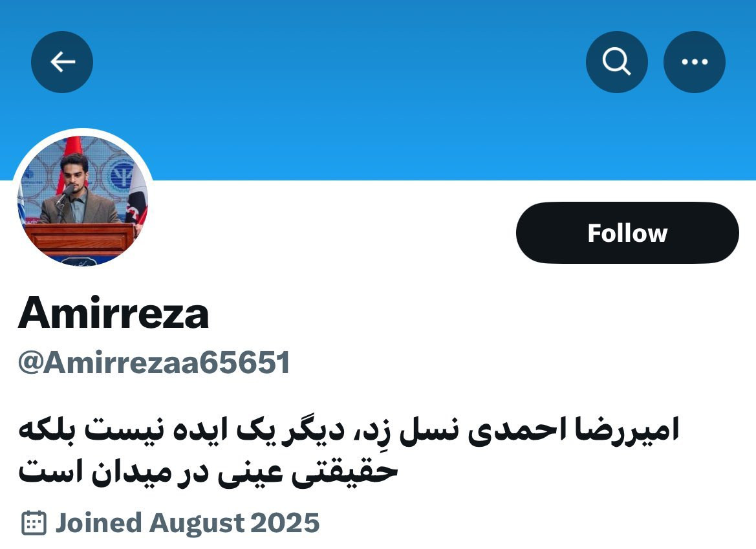The height and width of the screenshot is (549, 756).
Task: Open the three-dot more options menu
Action: pyautogui.click(x=695, y=62)
